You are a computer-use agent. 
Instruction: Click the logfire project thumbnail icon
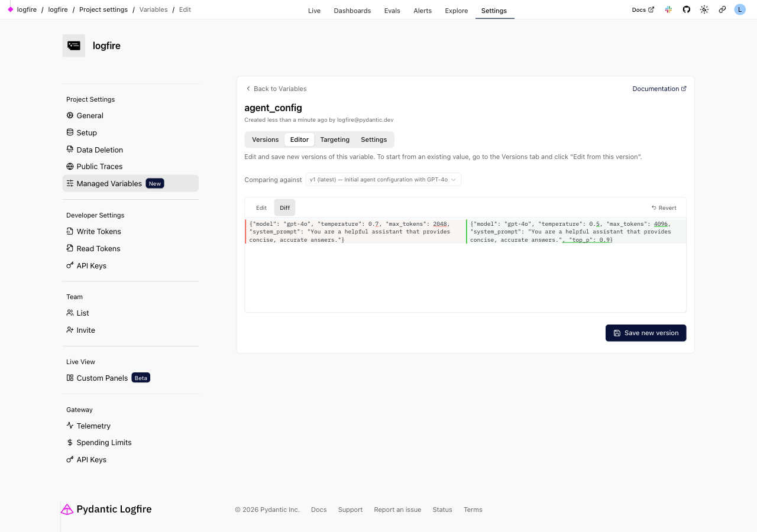point(74,46)
